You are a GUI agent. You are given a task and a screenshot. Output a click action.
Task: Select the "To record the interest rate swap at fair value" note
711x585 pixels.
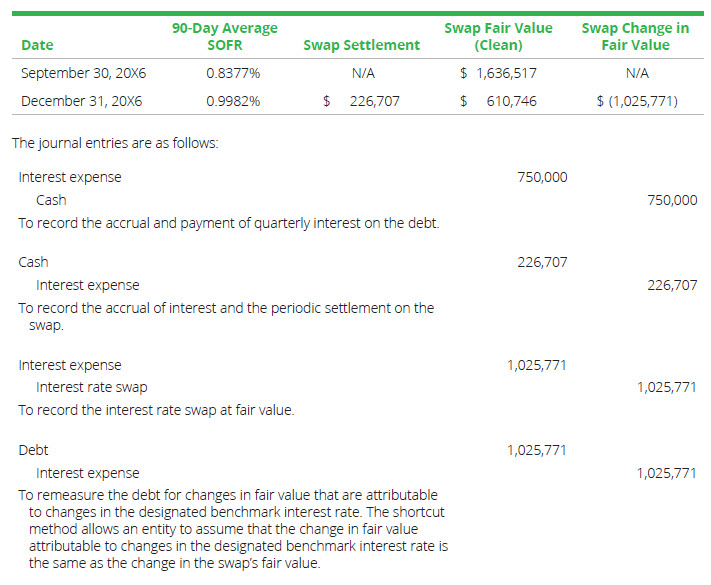156,410
